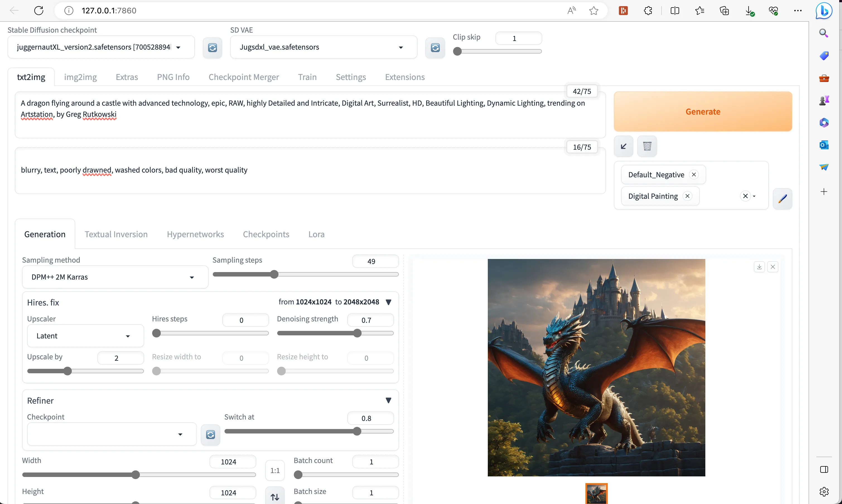Refresh the Refiner checkpoint list
The height and width of the screenshot is (504, 842).
tap(210, 434)
